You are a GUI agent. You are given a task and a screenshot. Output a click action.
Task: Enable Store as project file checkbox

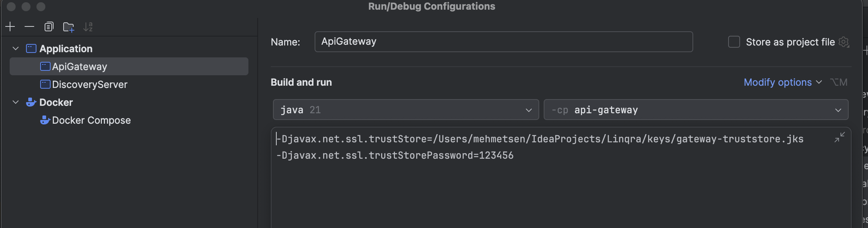(x=734, y=42)
